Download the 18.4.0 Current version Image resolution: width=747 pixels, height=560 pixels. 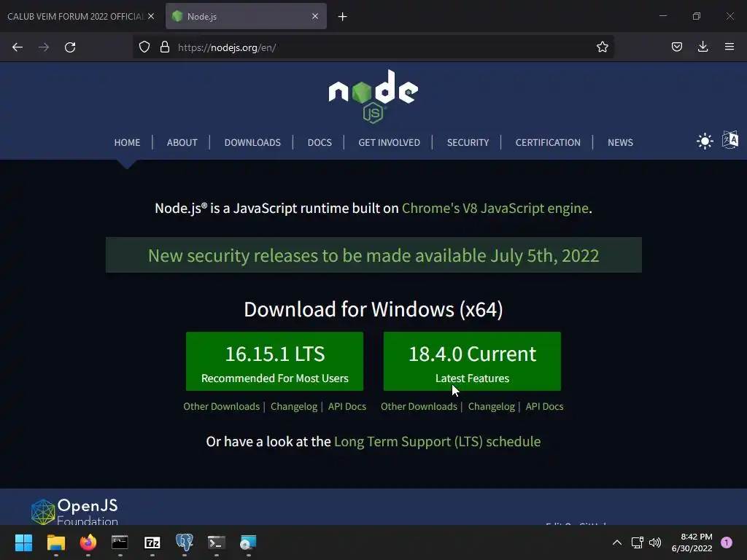(x=472, y=362)
